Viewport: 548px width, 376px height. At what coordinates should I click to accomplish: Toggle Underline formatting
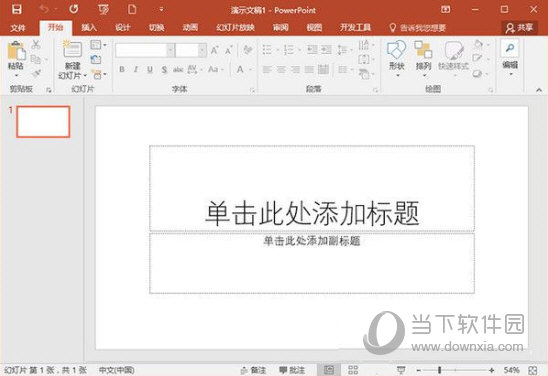tap(150, 69)
